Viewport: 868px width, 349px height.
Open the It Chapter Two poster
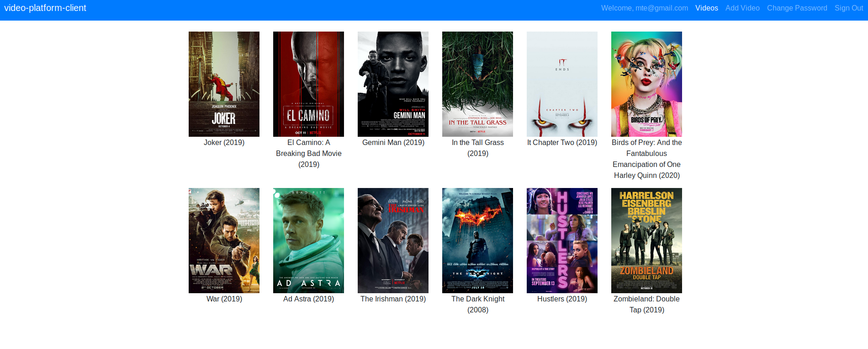pyautogui.click(x=562, y=84)
